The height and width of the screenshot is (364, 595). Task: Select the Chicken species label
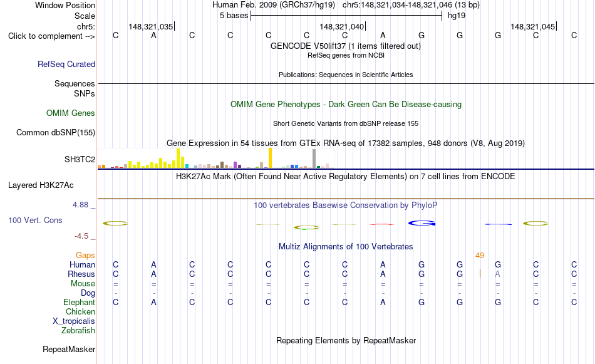click(x=80, y=311)
